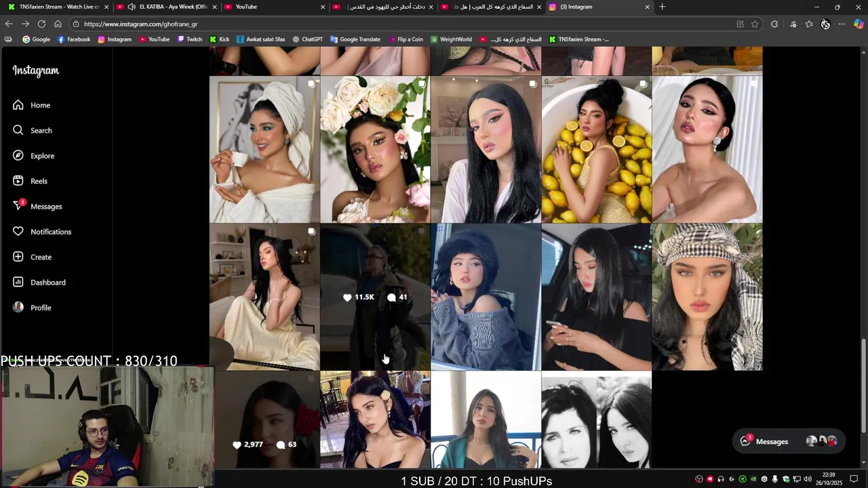Open Instagram Home from sidebar
Image resolution: width=868 pixels, height=488 pixels.
[x=31, y=105]
